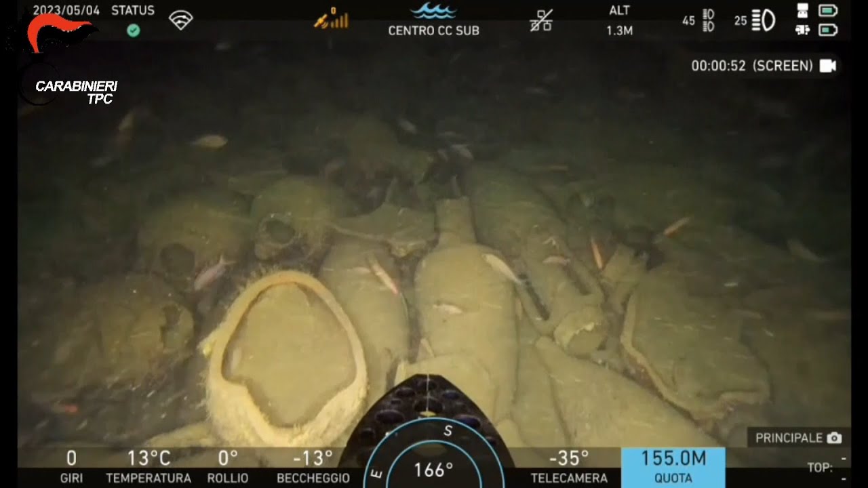Screen dimensions: 868x488
Task: Click the 2023/05/04 date text
Action: coord(66,10)
